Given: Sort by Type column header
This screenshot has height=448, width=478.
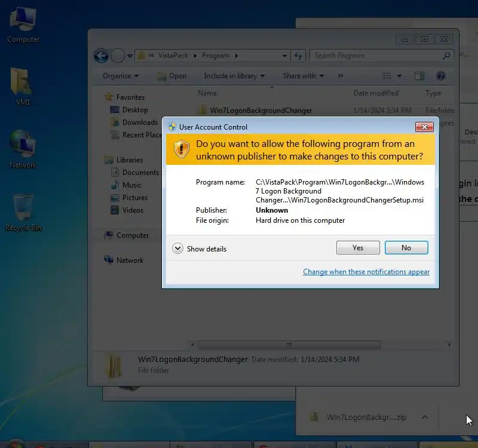Looking at the screenshot, I should [x=433, y=93].
